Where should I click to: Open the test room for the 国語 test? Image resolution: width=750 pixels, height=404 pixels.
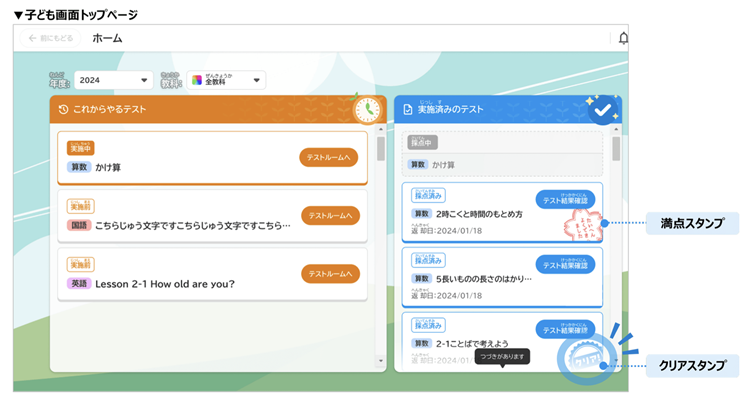[329, 216]
